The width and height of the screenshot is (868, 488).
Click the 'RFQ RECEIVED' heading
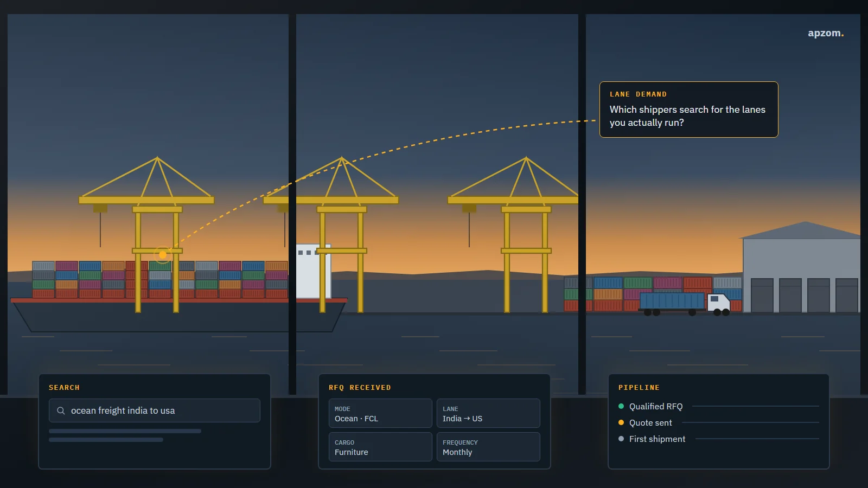(x=360, y=388)
